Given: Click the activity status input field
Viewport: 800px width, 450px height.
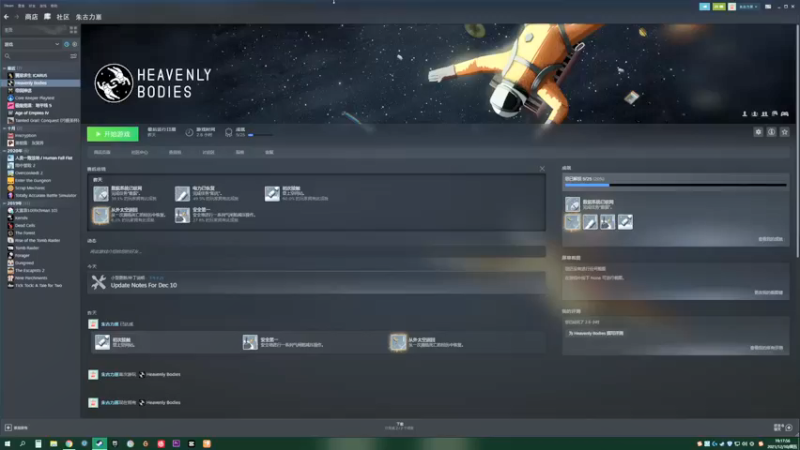Looking at the screenshot, I should click(x=316, y=252).
